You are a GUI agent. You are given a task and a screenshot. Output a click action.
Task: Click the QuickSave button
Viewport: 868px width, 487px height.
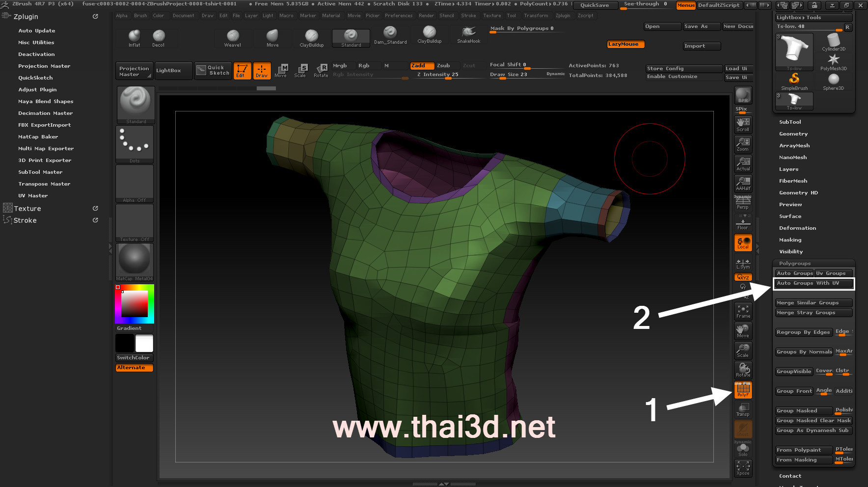(595, 5)
